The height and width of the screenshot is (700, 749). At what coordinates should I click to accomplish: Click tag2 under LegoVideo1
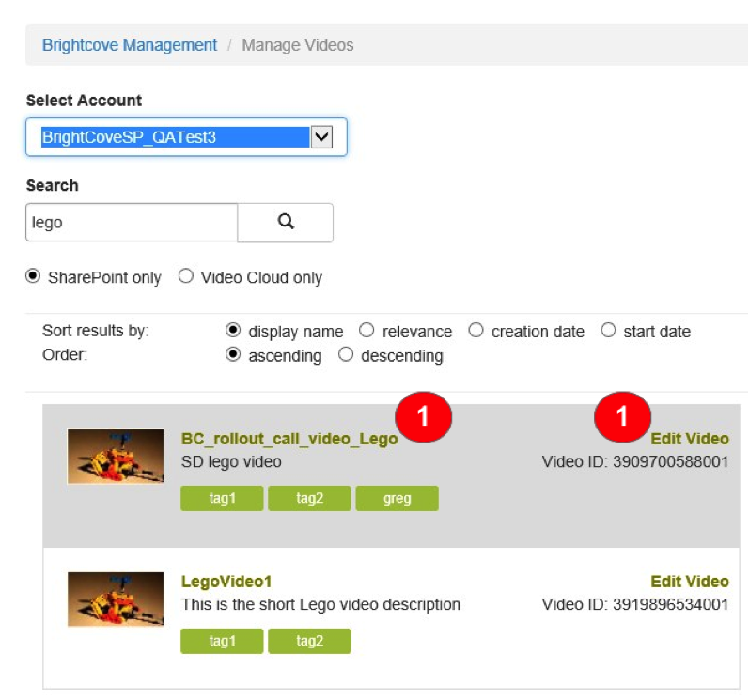point(309,642)
